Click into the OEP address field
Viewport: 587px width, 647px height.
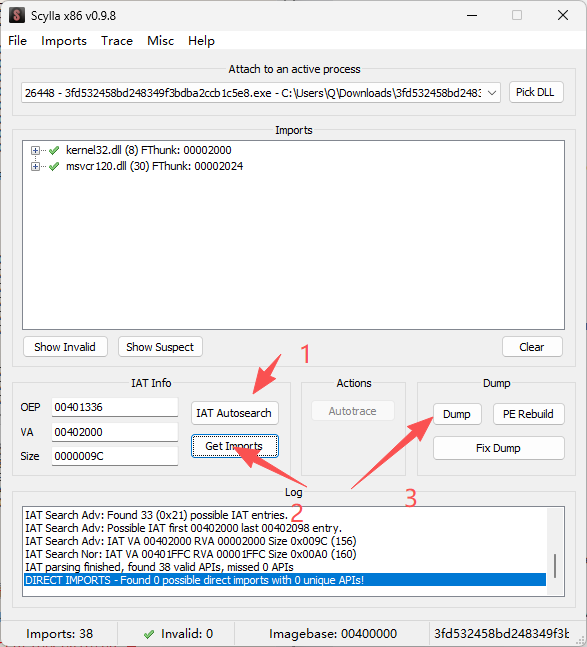115,407
